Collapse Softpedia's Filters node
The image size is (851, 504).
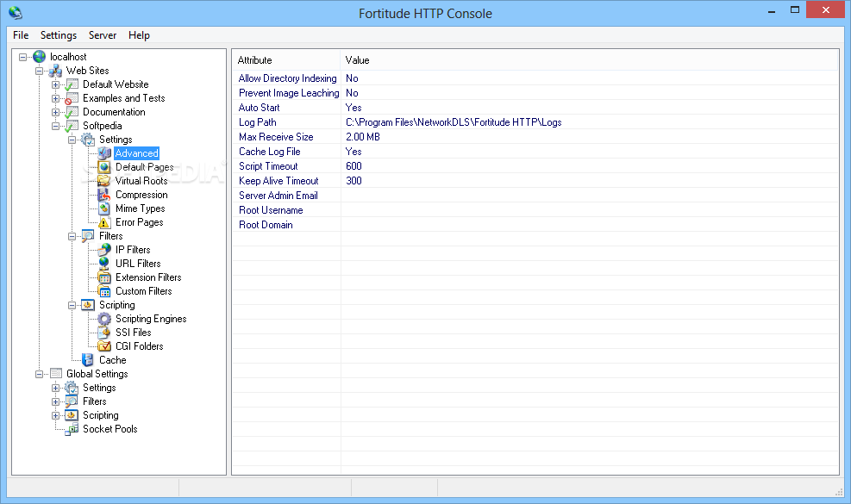pos(72,236)
